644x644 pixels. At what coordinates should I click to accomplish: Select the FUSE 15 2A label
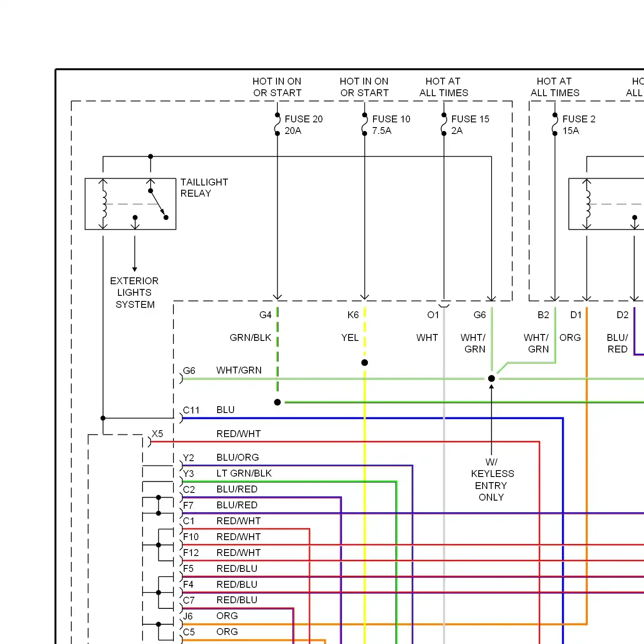470,125
